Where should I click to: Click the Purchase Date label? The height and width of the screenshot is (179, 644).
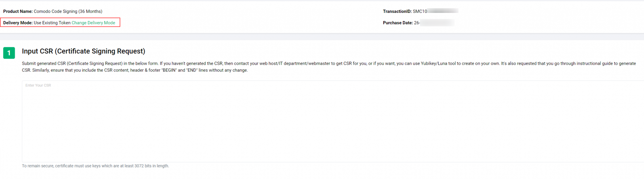(398, 23)
